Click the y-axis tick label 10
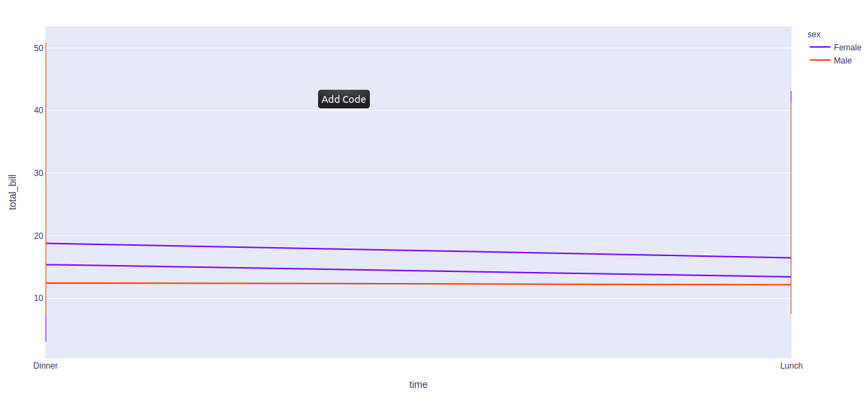The height and width of the screenshot is (399, 868). coord(39,298)
